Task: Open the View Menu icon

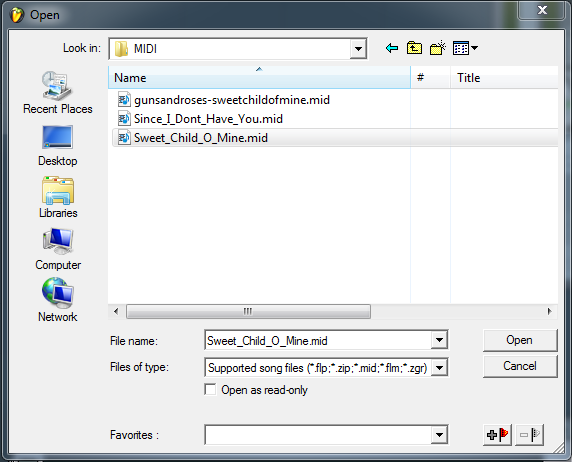Action: (x=465, y=48)
